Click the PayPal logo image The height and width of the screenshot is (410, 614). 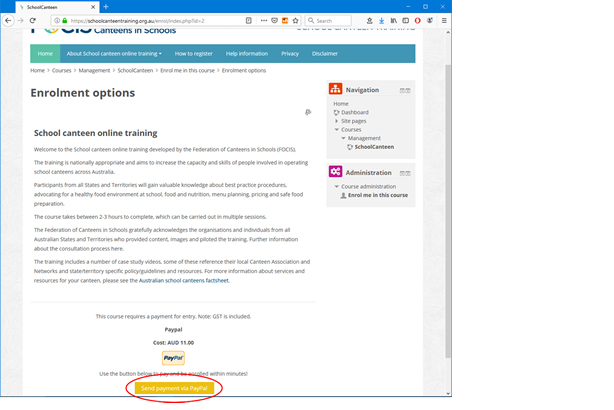173,358
